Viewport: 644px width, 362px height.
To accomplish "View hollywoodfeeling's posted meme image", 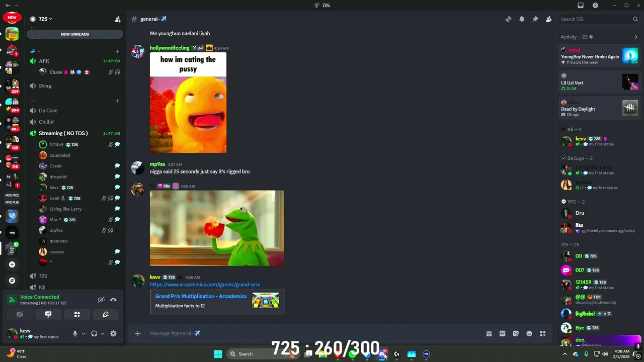I will (188, 103).
